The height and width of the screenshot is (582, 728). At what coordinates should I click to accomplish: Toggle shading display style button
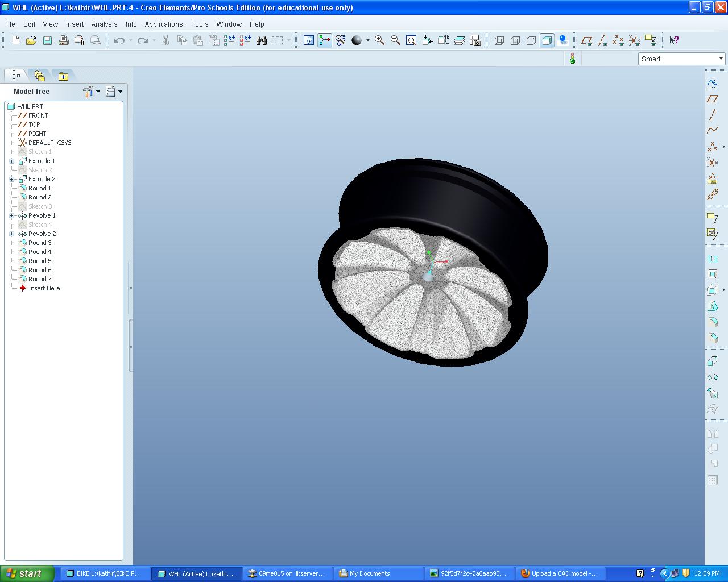[x=547, y=40]
